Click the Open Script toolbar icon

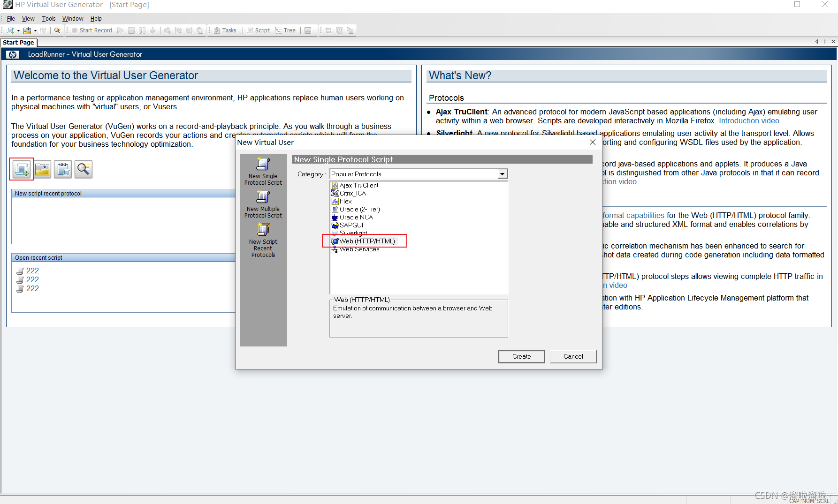point(27,30)
